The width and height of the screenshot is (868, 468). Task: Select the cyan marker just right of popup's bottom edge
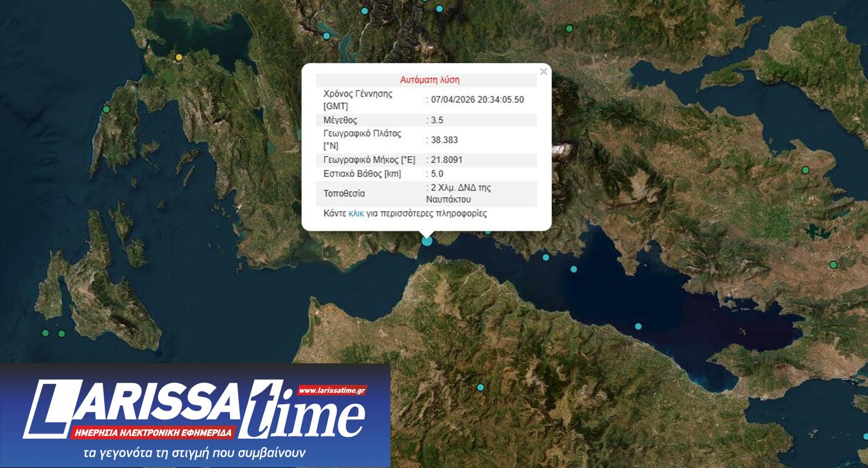pos(488,231)
